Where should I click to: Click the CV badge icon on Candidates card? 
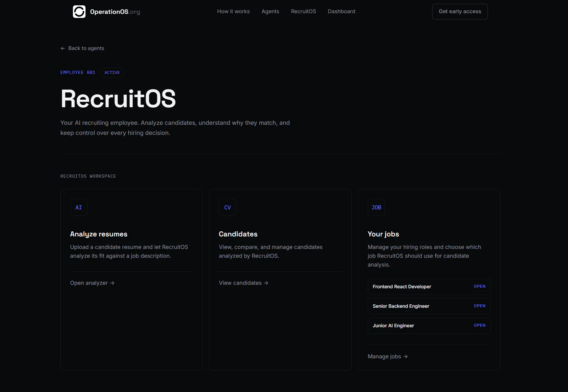(x=227, y=207)
